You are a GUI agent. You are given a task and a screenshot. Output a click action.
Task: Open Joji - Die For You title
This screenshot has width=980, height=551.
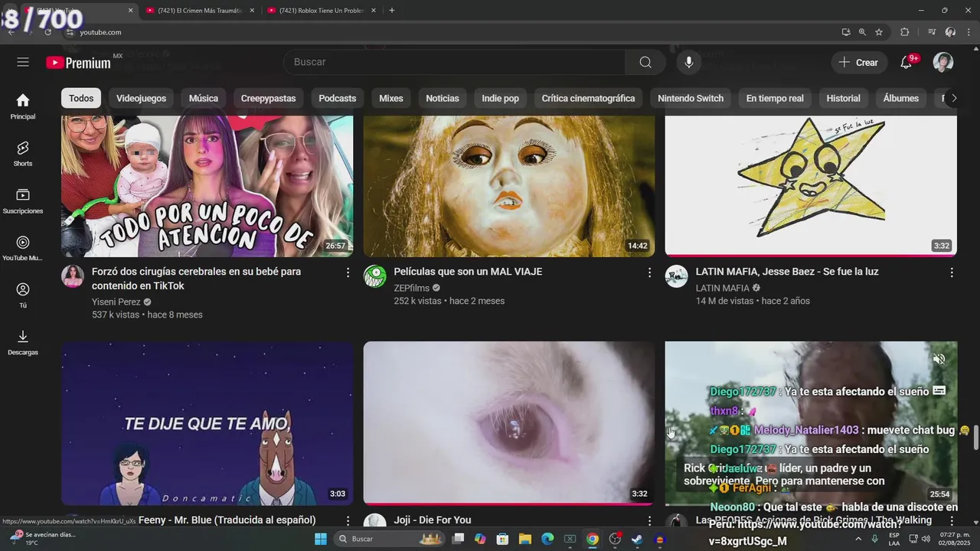coord(433,520)
